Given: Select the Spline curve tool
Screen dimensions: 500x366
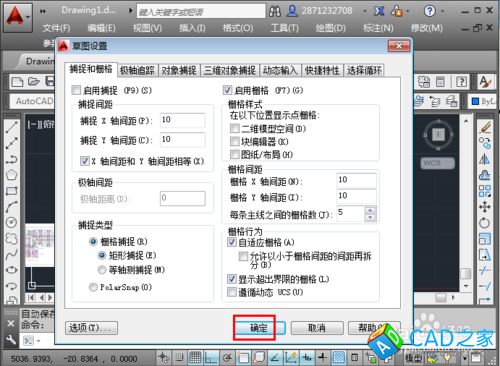Looking at the screenshot, I should (12, 255).
